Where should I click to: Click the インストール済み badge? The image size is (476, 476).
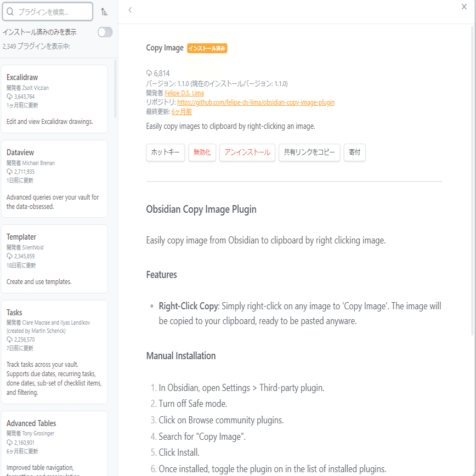[x=207, y=48]
